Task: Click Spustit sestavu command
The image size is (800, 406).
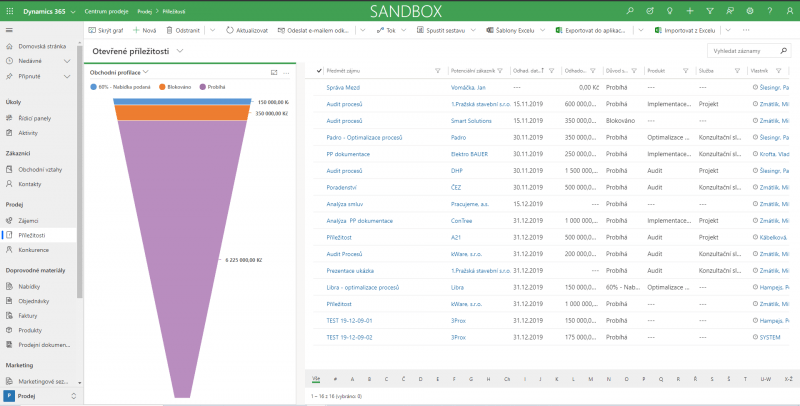Action: coord(440,30)
